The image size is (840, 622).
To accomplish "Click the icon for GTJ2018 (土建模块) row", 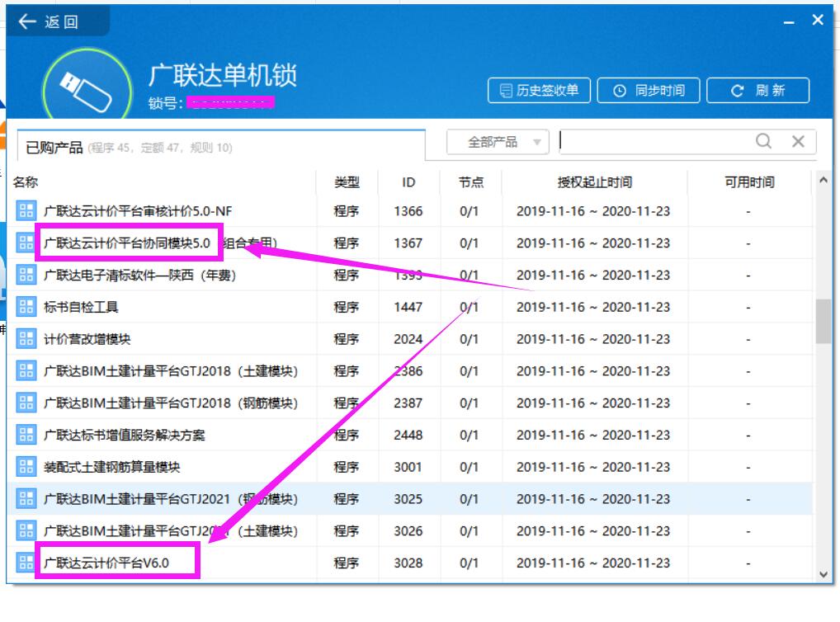I will tap(26, 370).
